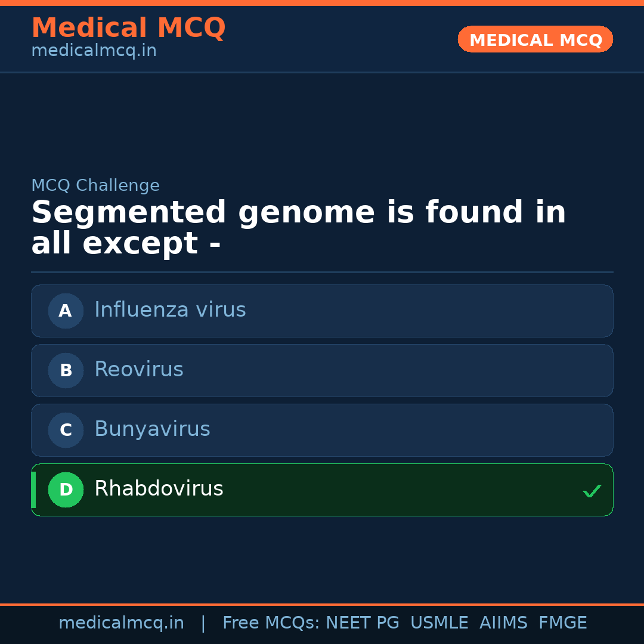Click the green checkmark on Rhabdovirus row
The image size is (644, 644).
click(592, 491)
